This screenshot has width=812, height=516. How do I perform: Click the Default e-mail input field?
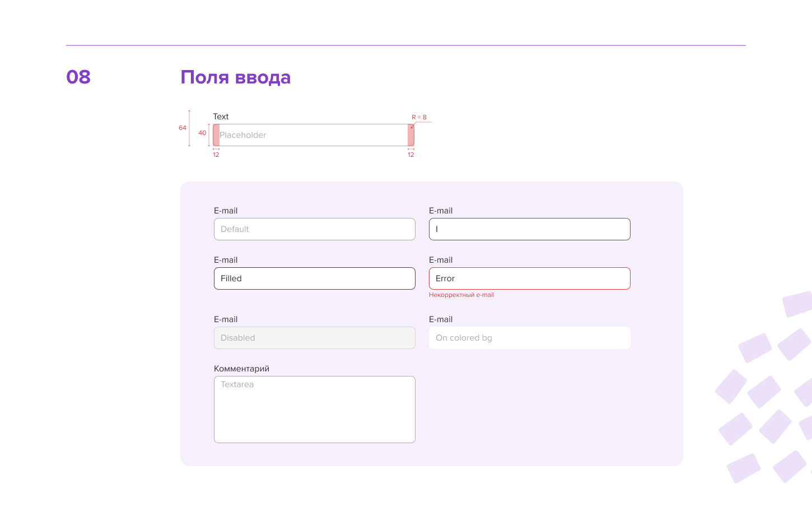(314, 229)
